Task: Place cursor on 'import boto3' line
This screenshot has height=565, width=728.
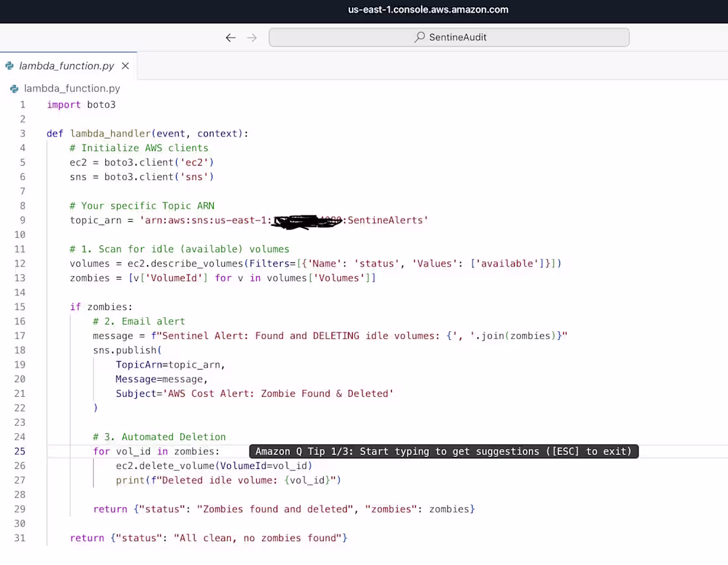Action: (x=81, y=105)
